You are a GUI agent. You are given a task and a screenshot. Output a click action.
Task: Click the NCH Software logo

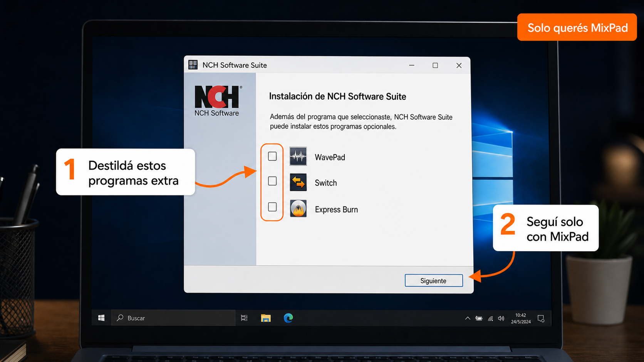click(x=217, y=101)
